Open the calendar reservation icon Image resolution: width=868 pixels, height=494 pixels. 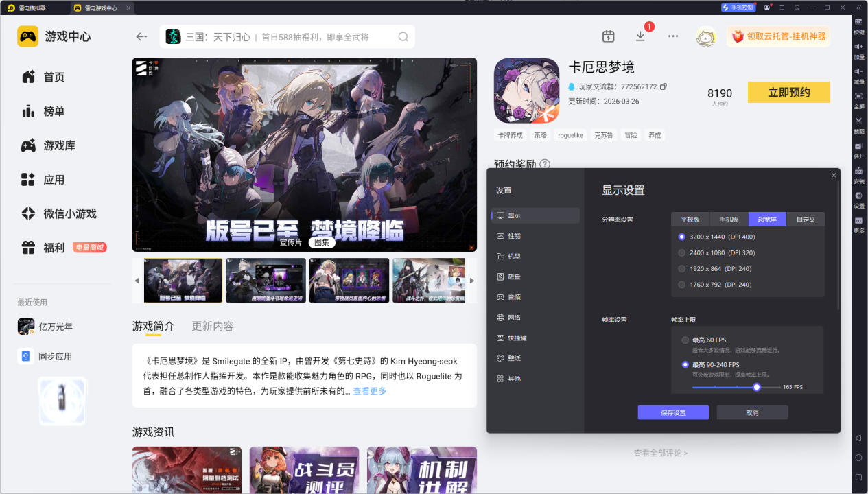click(608, 36)
